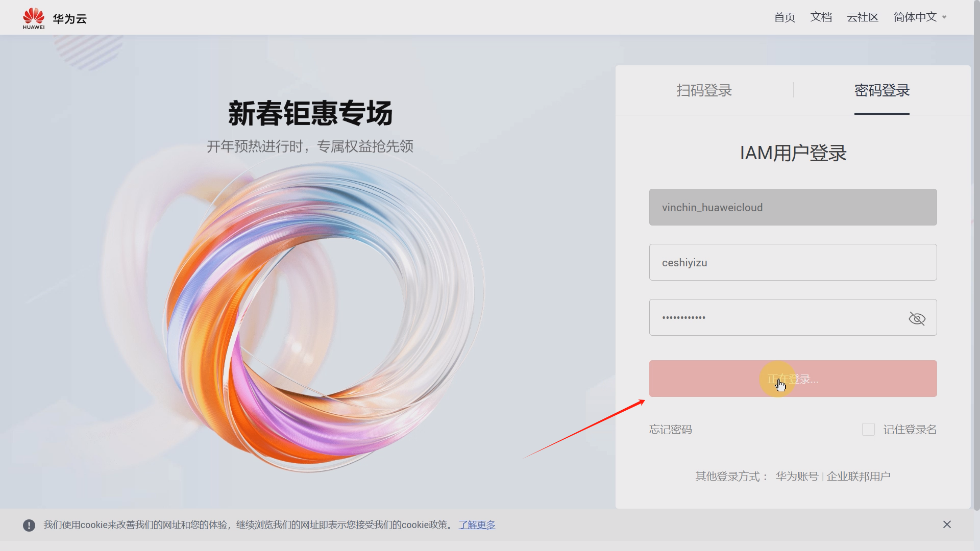This screenshot has width=980, height=551.
Task: Go to 云社区 link
Action: [863, 17]
